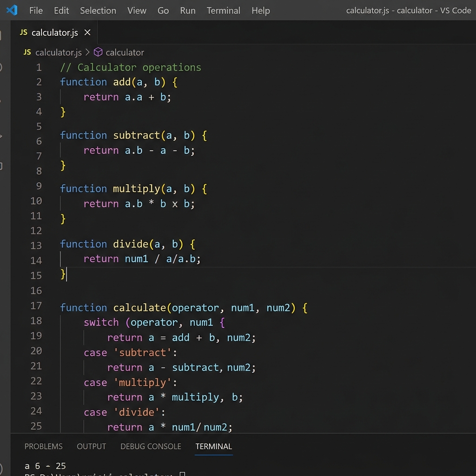
Task: Click calculator.js in the breadcrumb
Action: (59, 53)
